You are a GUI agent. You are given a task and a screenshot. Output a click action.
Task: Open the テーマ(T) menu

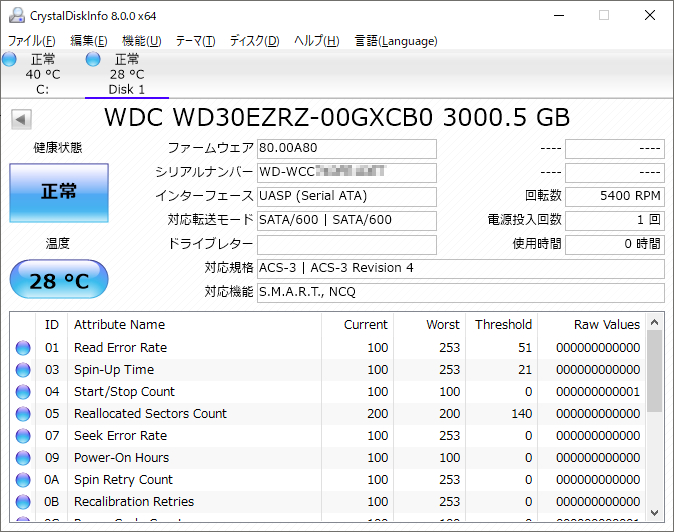point(196,41)
